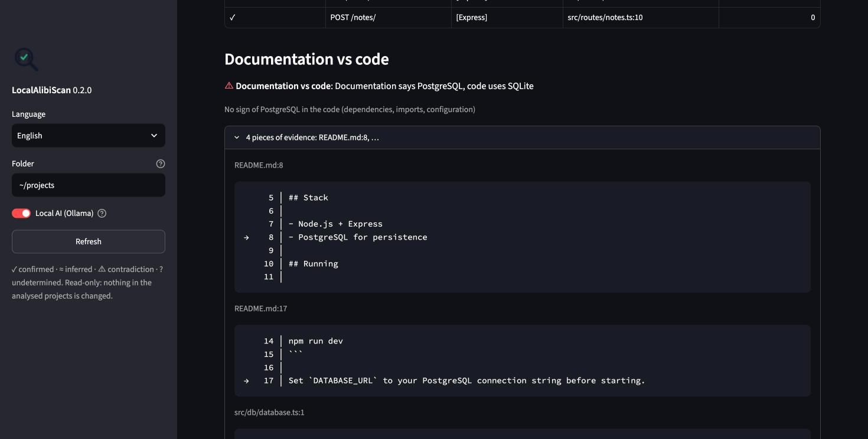Click the Local AI (Ollama) help icon
Screen dimensions: 868x439
click(102, 214)
